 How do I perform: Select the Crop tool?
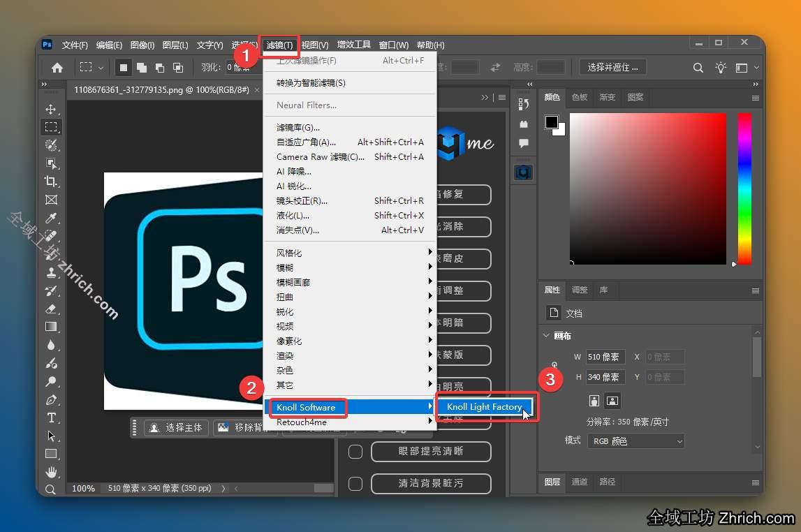[50, 182]
